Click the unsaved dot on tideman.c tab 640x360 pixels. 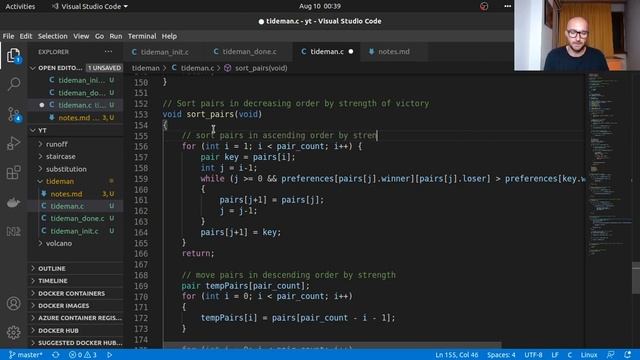coord(351,52)
